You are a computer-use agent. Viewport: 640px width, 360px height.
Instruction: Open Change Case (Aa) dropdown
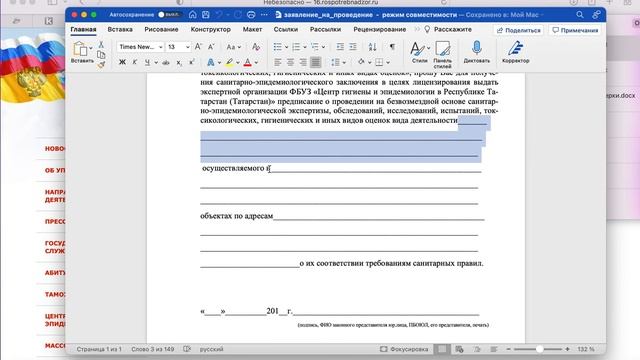[233, 47]
